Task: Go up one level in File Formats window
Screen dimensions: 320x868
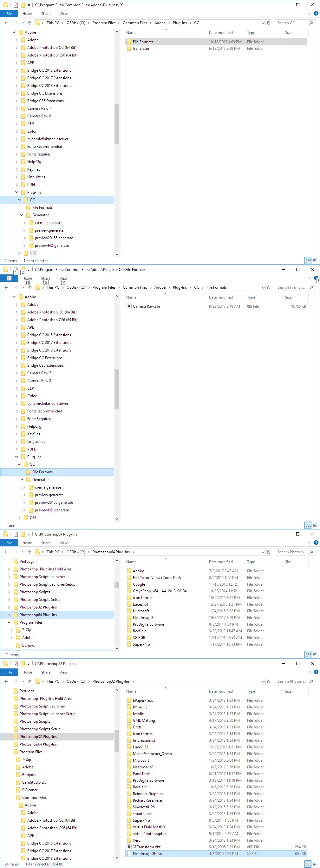Action: [x=29, y=287]
